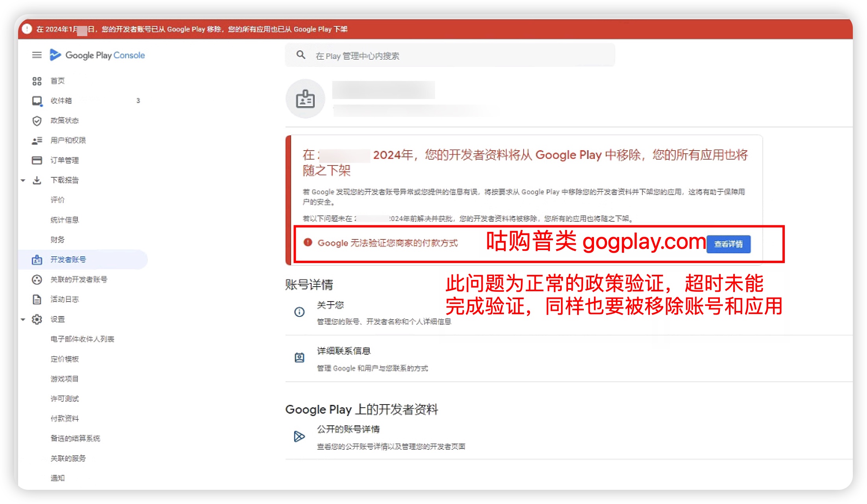Open 备选的结算系统 setting

[75, 438]
